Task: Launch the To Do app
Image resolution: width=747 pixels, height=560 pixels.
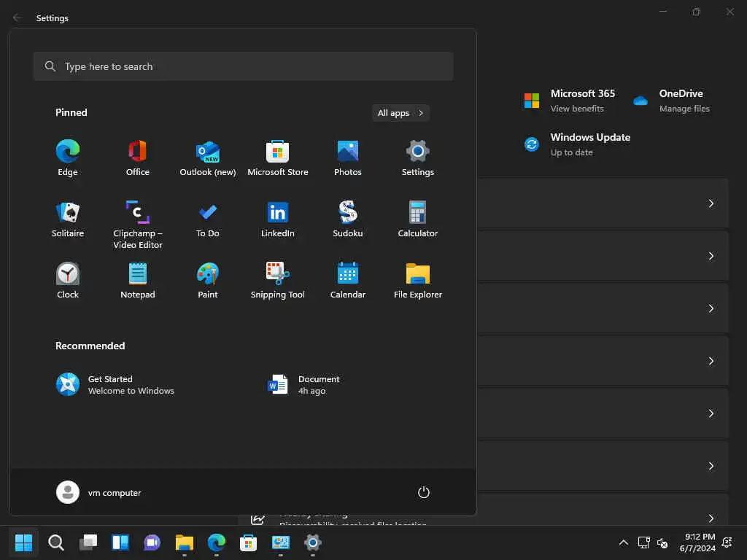Action: coord(208,219)
